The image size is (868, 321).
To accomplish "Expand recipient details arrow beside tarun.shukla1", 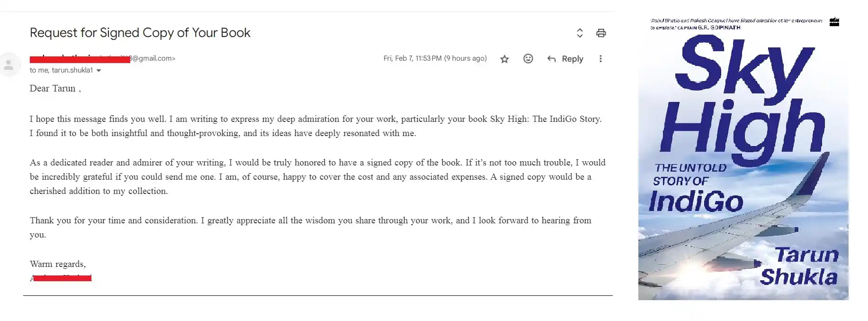I will click(x=98, y=71).
